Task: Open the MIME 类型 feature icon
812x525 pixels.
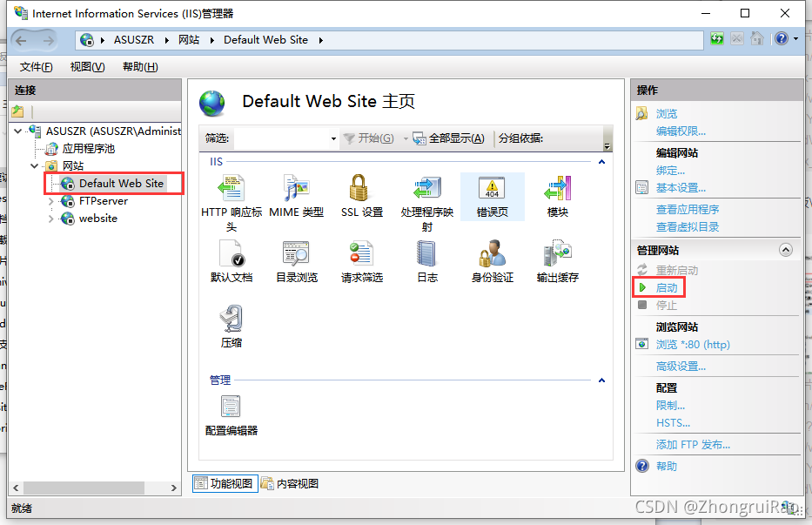Action: coord(296,188)
